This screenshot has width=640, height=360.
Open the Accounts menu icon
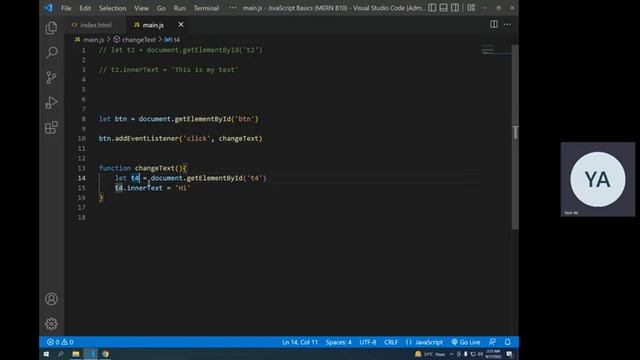(51, 299)
